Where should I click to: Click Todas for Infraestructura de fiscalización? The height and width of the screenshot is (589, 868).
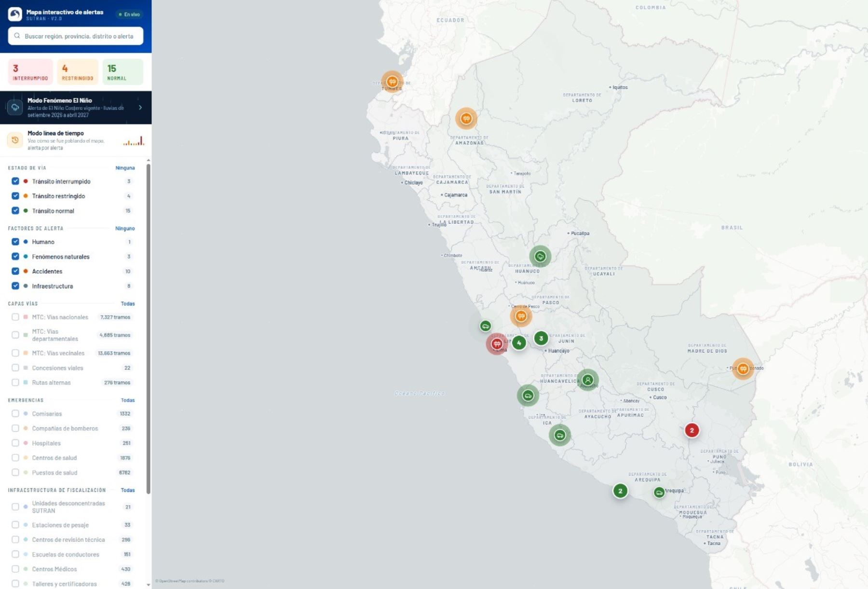point(128,490)
